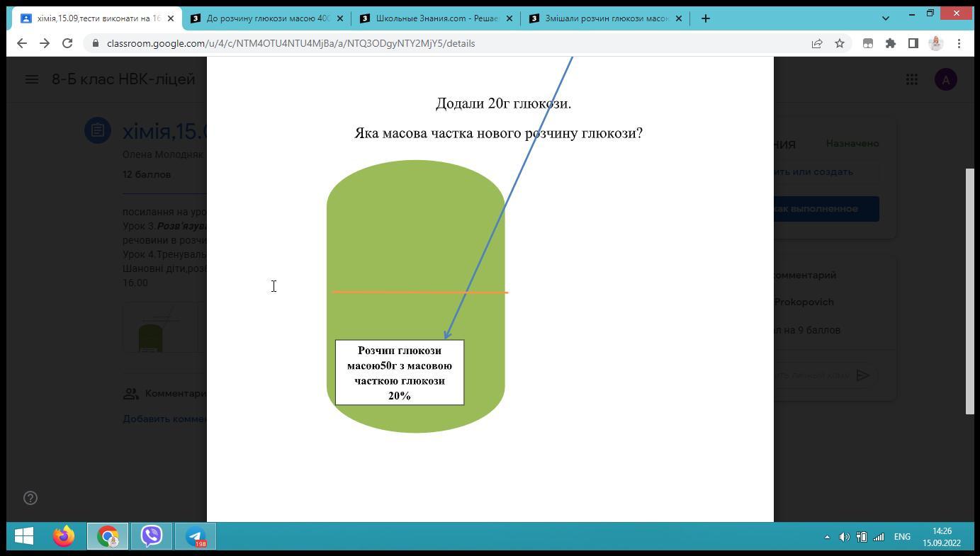Switch to the хімія,15.09 Classroom tab

click(97, 18)
